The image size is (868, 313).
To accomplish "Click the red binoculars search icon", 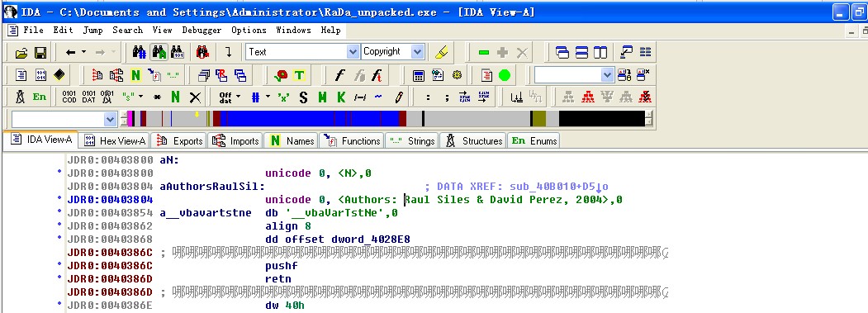I will click(x=202, y=52).
